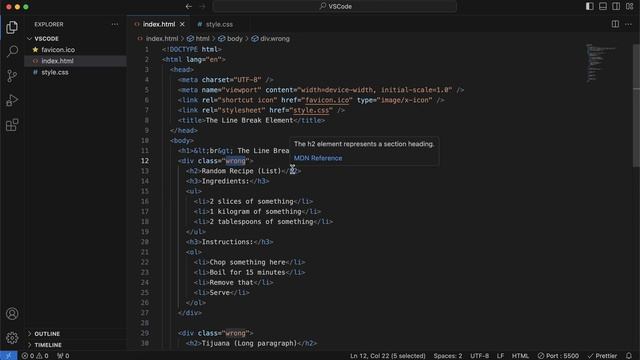Viewport: 640px width, 360px height.
Task: Click the style.css link in line 7
Action: pyautogui.click(x=311, y=110)
